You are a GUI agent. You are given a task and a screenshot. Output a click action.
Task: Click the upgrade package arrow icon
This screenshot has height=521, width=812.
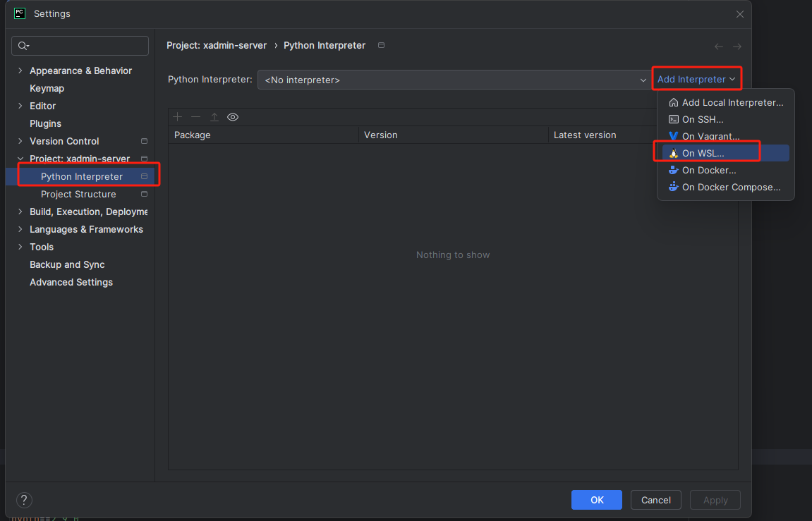(214, 117)
